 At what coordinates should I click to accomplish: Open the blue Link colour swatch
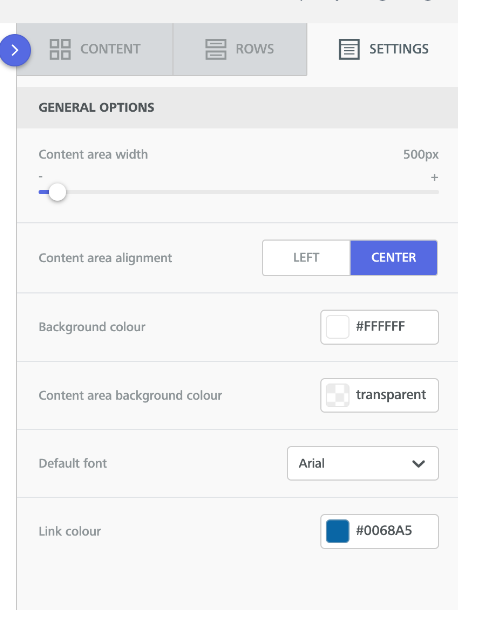coord(337,531)
